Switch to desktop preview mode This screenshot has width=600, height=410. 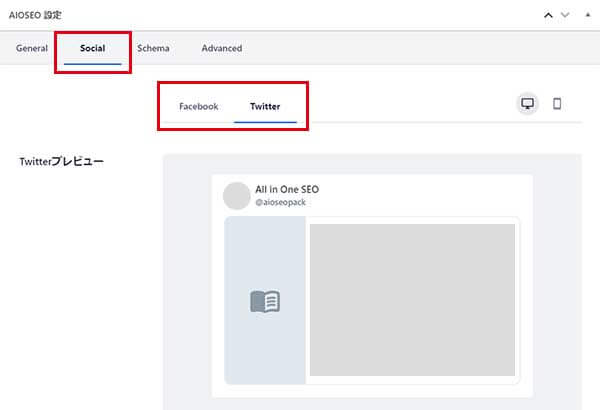coord(527,104)
